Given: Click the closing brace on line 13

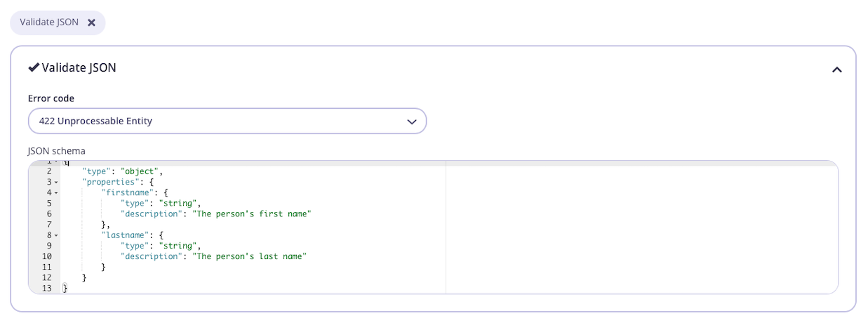Looking at the screenshot, I should (65, 289).
